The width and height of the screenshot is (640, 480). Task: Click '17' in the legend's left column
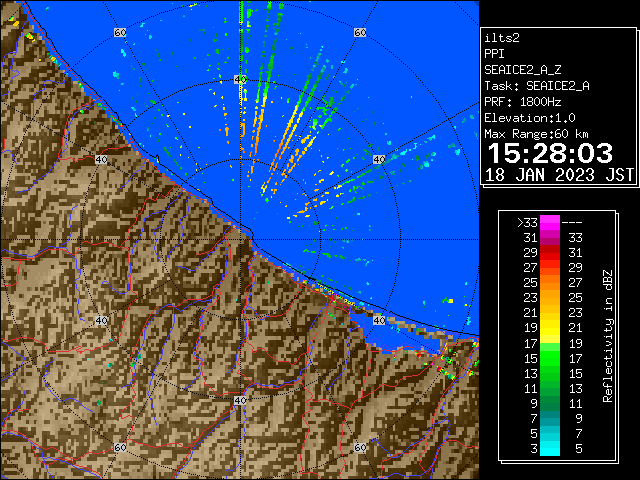531,343
